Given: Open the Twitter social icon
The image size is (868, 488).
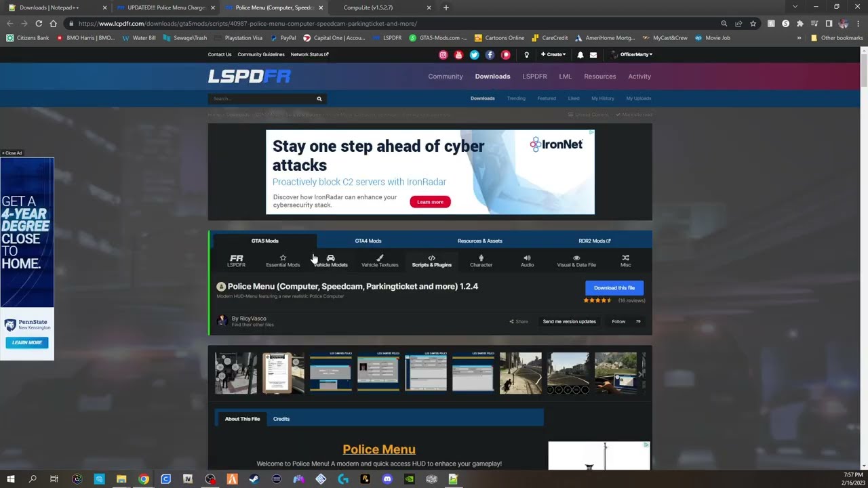Looking at the screenshot, I should tap(475, 55).
